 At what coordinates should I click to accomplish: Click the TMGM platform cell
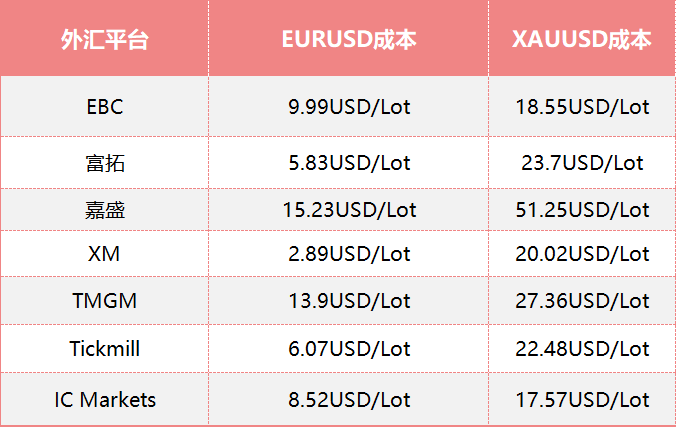pos(104,301)
